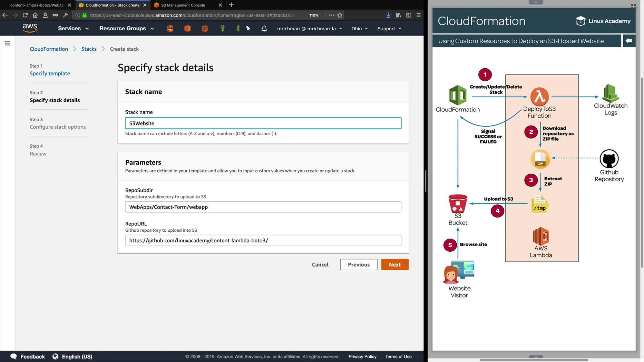
Task: Reload the page with the refresh icon
Action: (25, 15)
